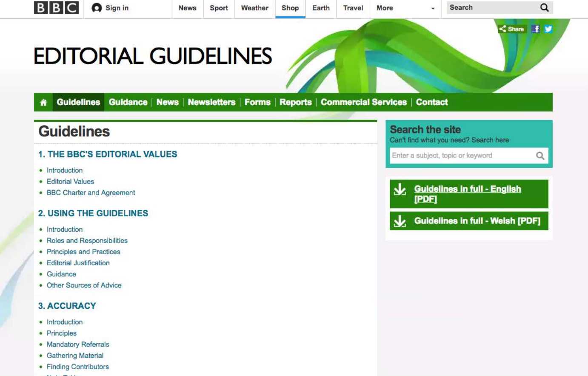The image size is (588, 376).
Task: Open BBC Charter and Agreement link
Action: (x=91, y=193)
